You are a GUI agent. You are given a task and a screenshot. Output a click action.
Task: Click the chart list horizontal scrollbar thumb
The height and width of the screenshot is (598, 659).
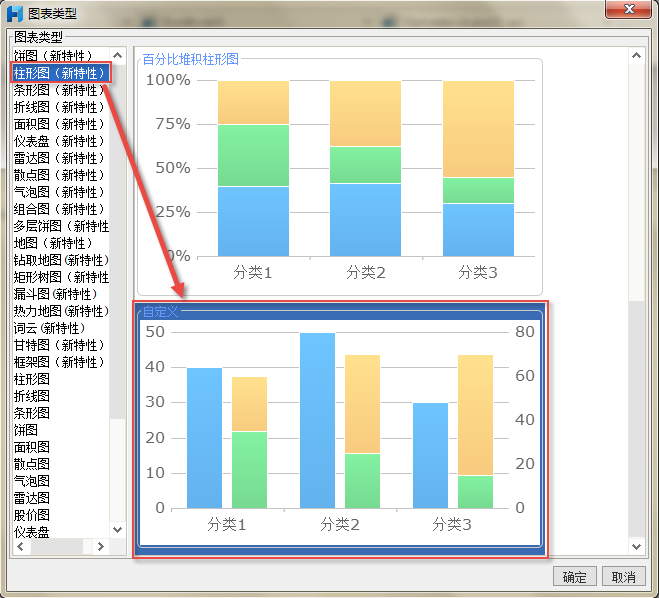tap(56, 546)
